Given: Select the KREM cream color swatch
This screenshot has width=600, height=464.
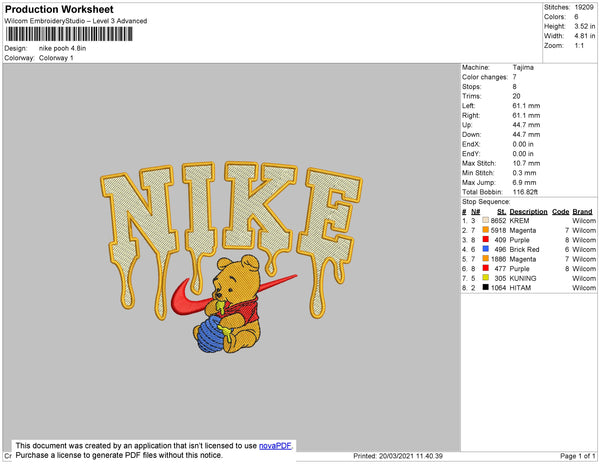Looking at the screenshot, I should click(487, 222).
